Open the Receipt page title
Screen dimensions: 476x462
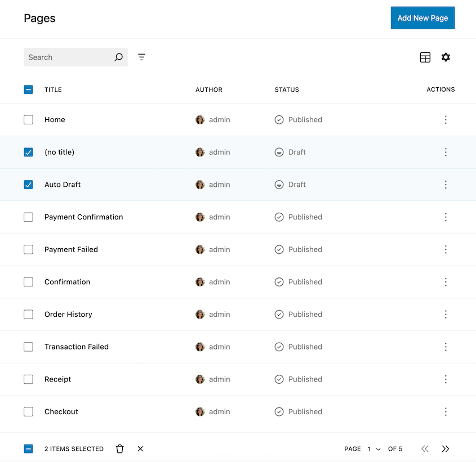(x=57, y=379)
